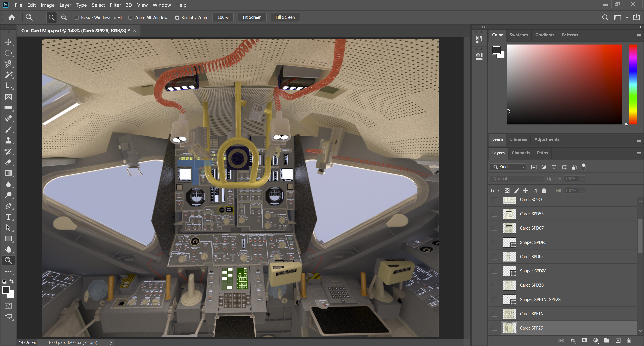Click the delete layer trash icon
Screen dimensions: 644x346
point(629,340)
